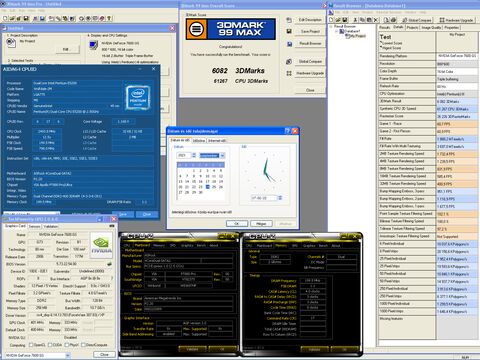The width and height of the screenshot is (480, 360).
Task: Click the Close button in GPU-Z
Action: tap(104, 355)
